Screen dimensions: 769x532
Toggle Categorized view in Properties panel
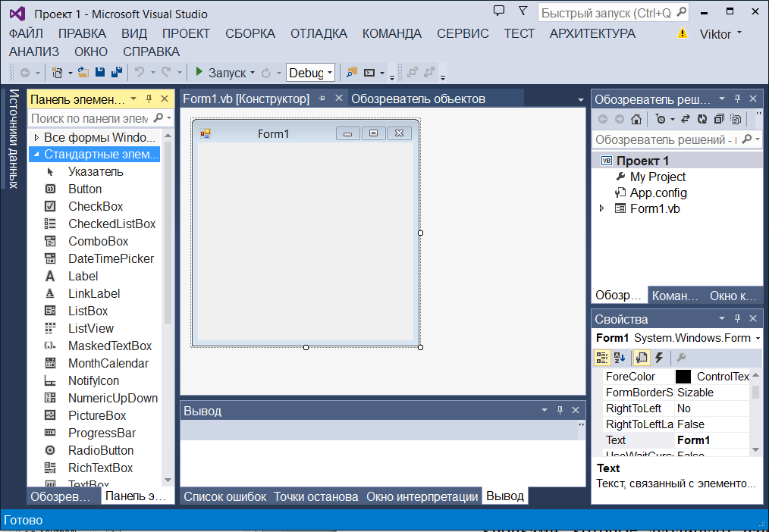[x=601, y=358]
